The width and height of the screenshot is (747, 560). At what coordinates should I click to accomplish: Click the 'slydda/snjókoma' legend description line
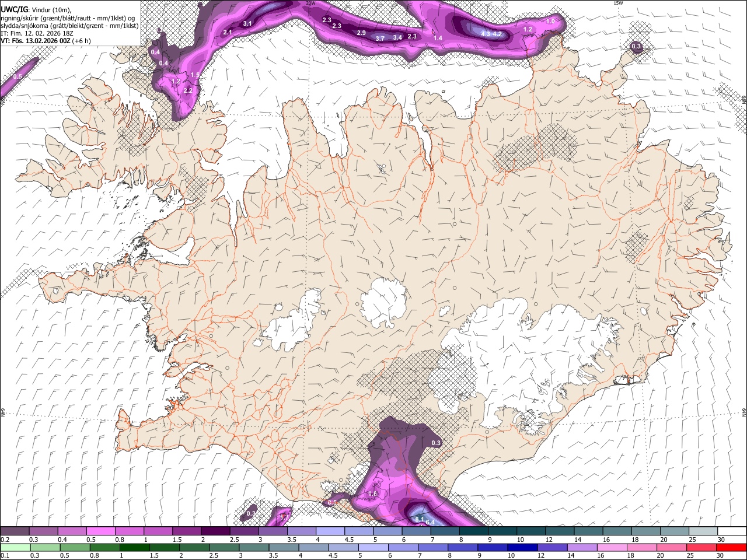(x=69, y=26)
